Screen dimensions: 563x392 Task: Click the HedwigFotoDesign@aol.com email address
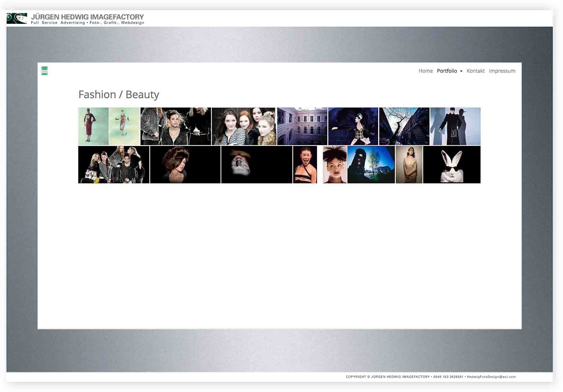(491, 377)
